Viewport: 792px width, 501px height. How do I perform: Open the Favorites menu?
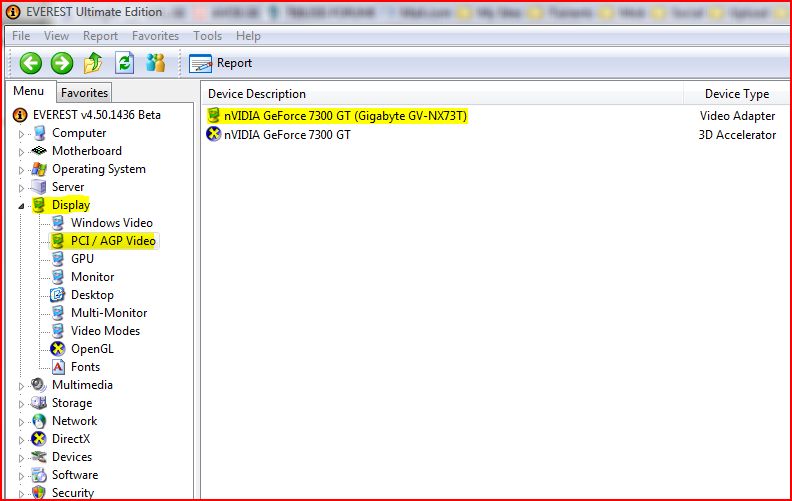(155, 36)
